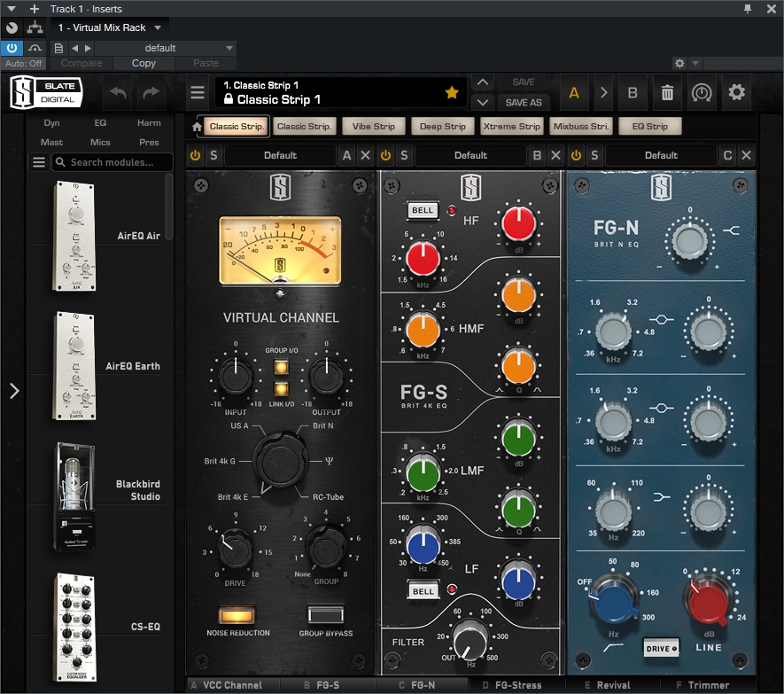Click the SAVE AS button
This screenshot has height=694, width=784.
coord(524,103)
